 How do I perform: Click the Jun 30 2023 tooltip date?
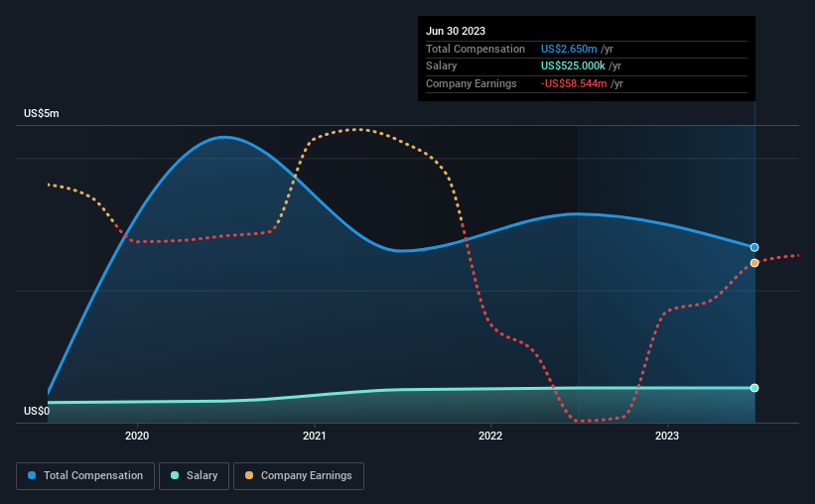coord(456,31)
